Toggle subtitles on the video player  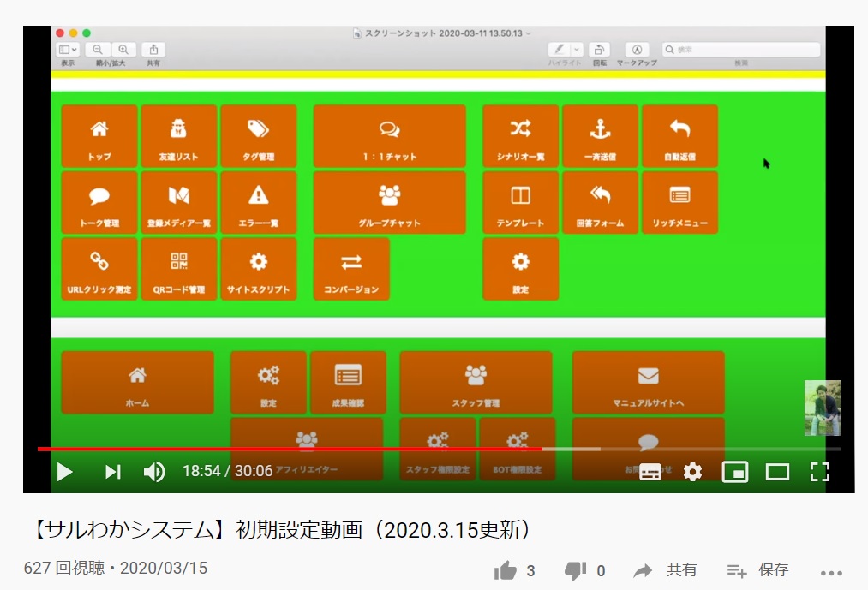click(x=650, y=472)
